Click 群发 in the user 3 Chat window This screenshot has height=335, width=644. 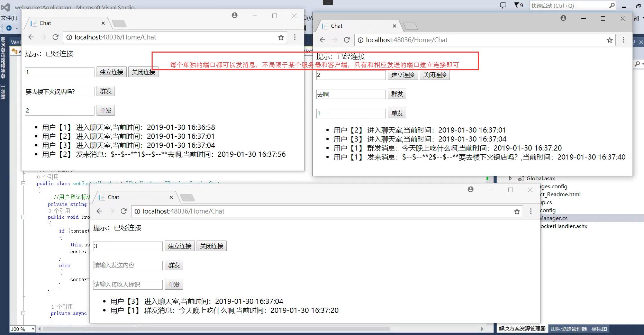pos(174,265)
